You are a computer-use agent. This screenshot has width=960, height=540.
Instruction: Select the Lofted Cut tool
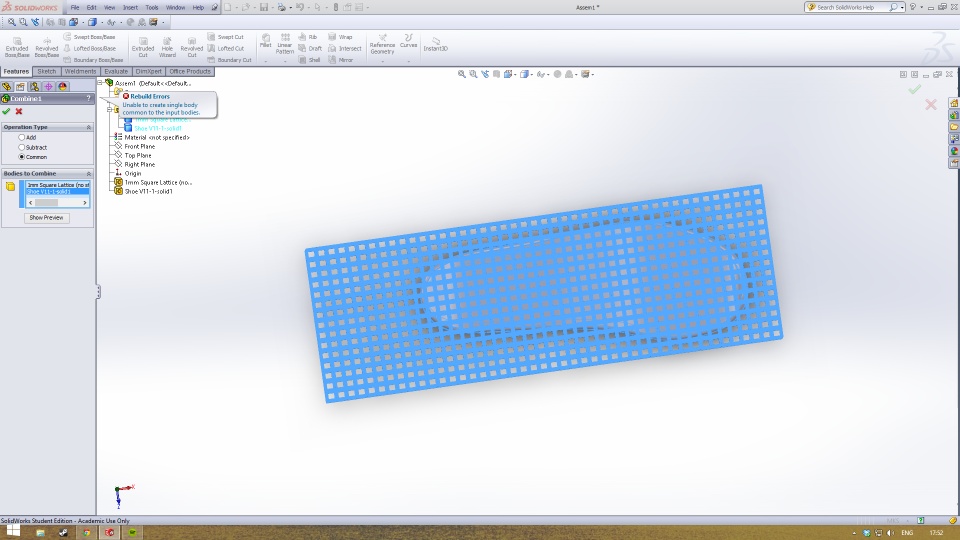pos(225,48)
